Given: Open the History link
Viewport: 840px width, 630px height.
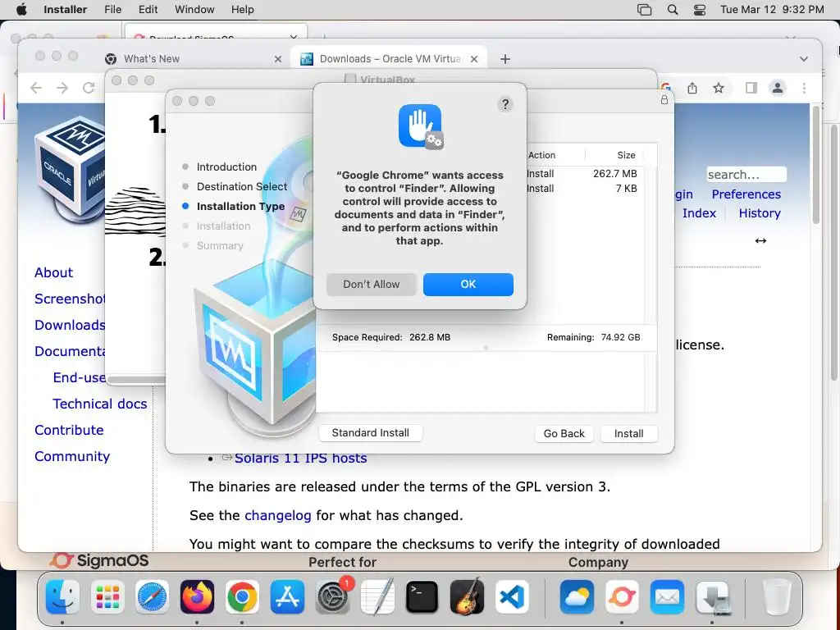Looking at the screenshot, I should [x=759, y=212].
